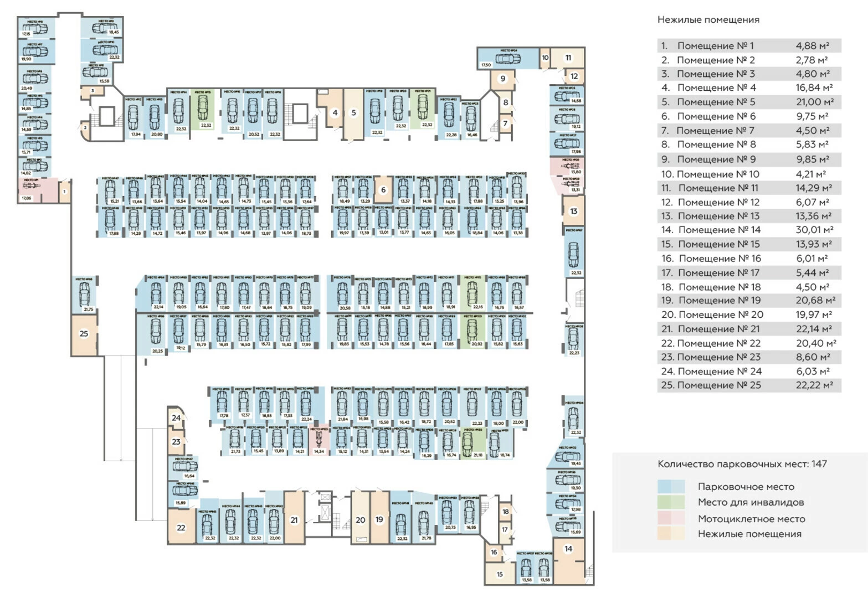Select room 25 on the floor plan
Image resolution: width=868 pixels, height=598 pixels.
point(84,335)
